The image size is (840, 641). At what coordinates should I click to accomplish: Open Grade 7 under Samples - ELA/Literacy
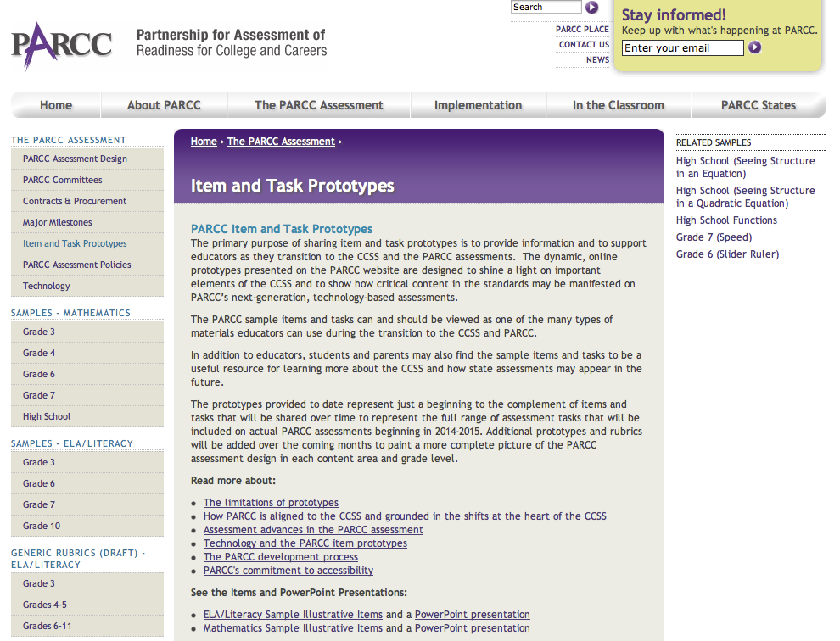click(x=87, y=504)
